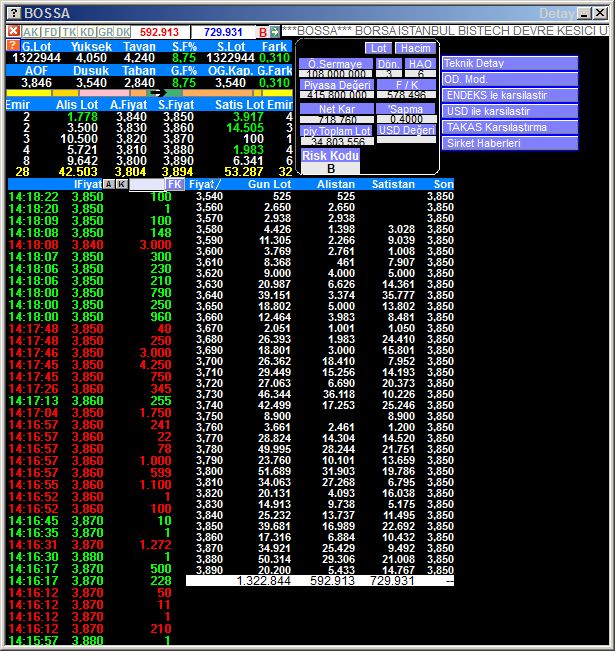Click the small A button near IFiyat

pyautogui.click(x=108, y=184)
